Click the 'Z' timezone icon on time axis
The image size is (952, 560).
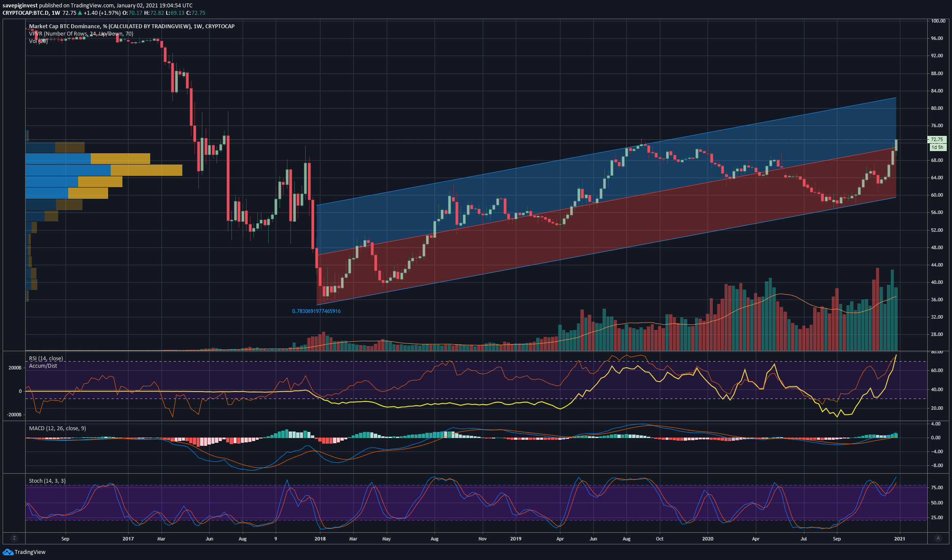14,538
